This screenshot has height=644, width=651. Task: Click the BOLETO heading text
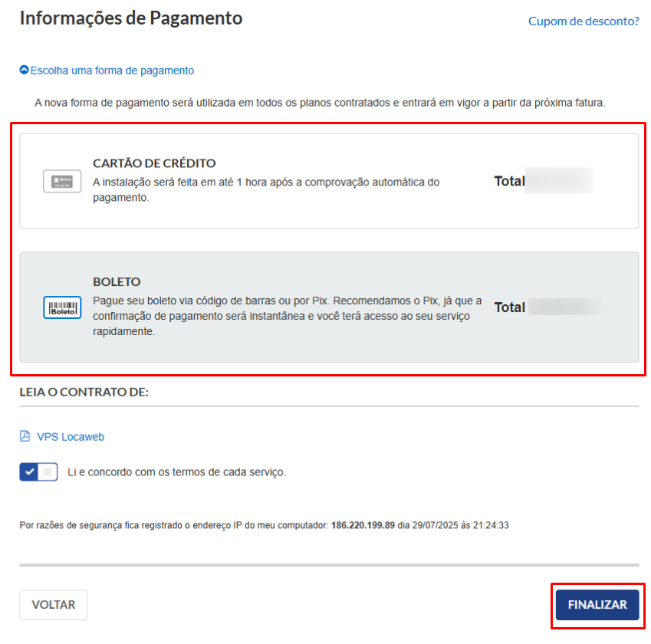(x=117, y=282)
